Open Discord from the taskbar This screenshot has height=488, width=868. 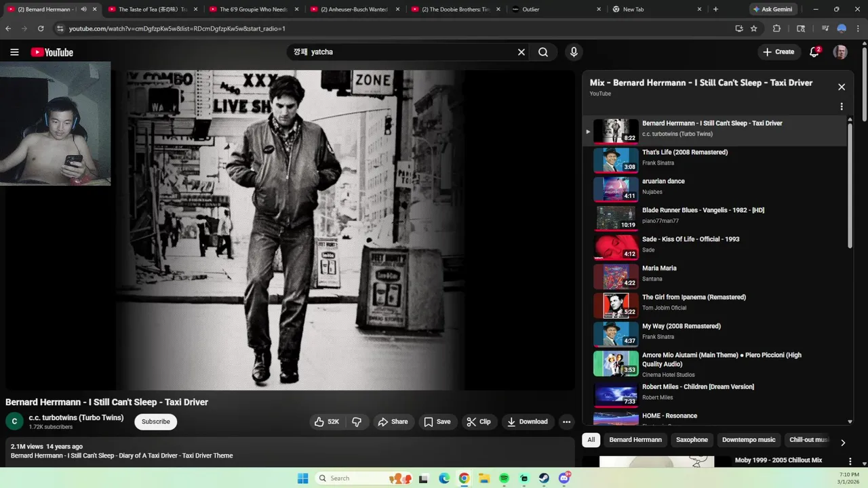coord(564,478)
